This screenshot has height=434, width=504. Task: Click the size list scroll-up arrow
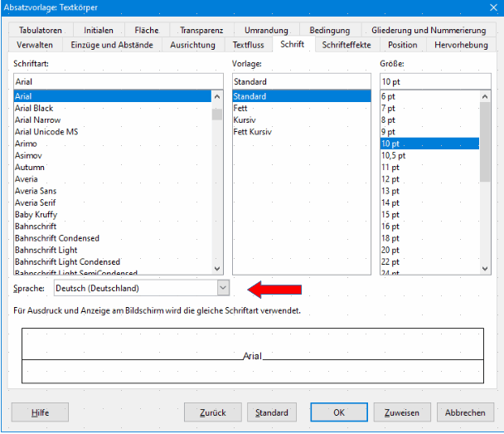coord(485,96)
